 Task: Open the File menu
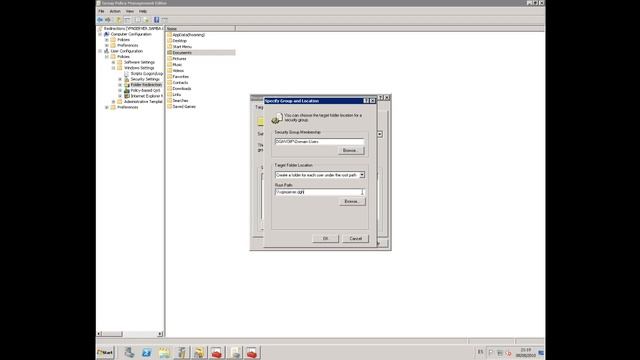tap(101, 11)
